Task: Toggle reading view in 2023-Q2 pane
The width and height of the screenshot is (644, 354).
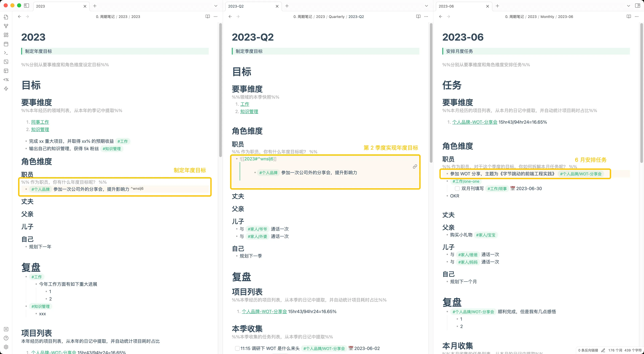Action: [418, 16]
